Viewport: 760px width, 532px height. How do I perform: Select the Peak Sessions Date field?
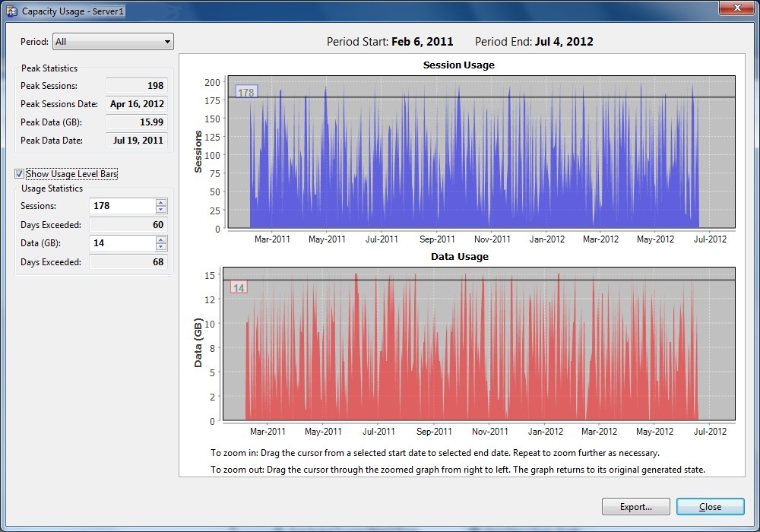(136, 104)
